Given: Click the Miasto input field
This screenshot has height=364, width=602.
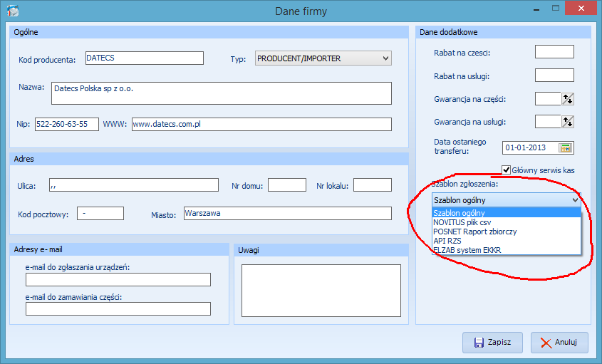Looking at the screenshot, I should (287, 213).
